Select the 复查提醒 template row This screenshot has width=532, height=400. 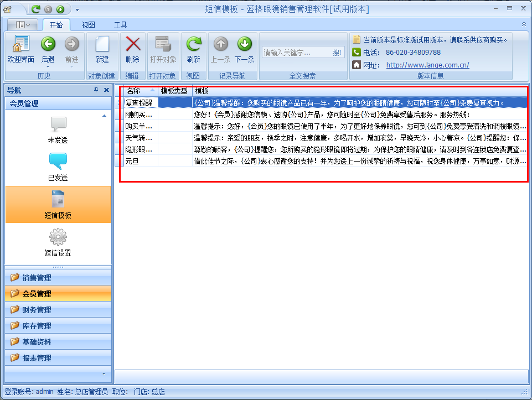click(x=322, y=103)
